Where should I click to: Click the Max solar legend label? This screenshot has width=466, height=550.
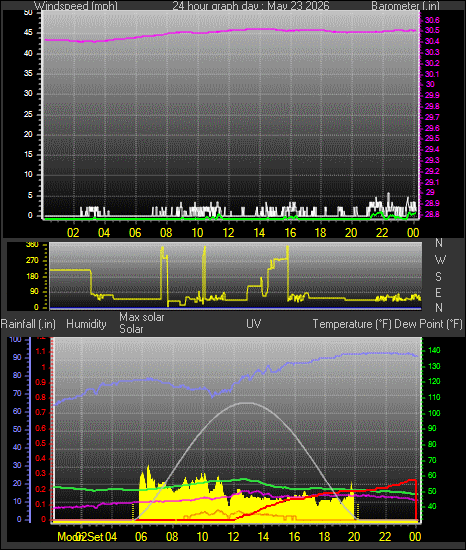[142, 317]
